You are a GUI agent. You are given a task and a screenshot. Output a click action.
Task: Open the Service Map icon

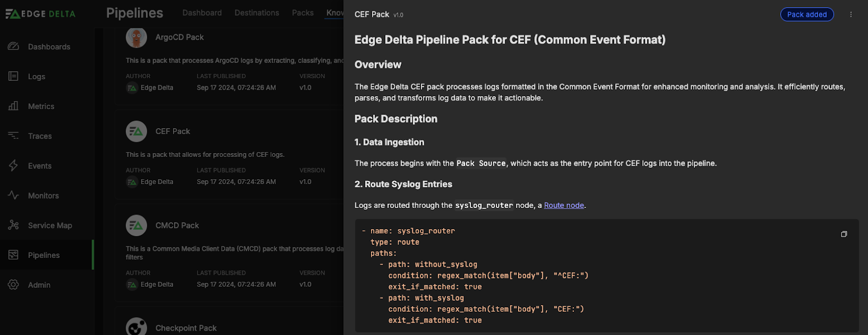14,225
